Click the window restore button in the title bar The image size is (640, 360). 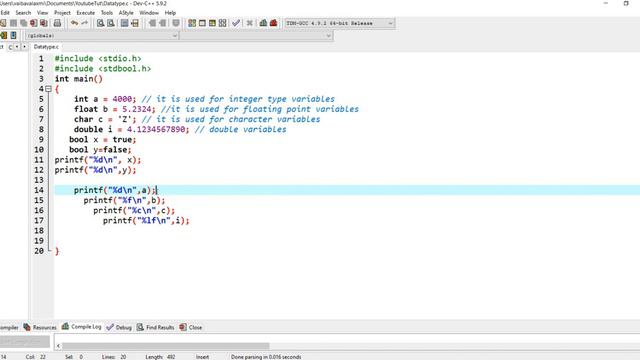626,3
